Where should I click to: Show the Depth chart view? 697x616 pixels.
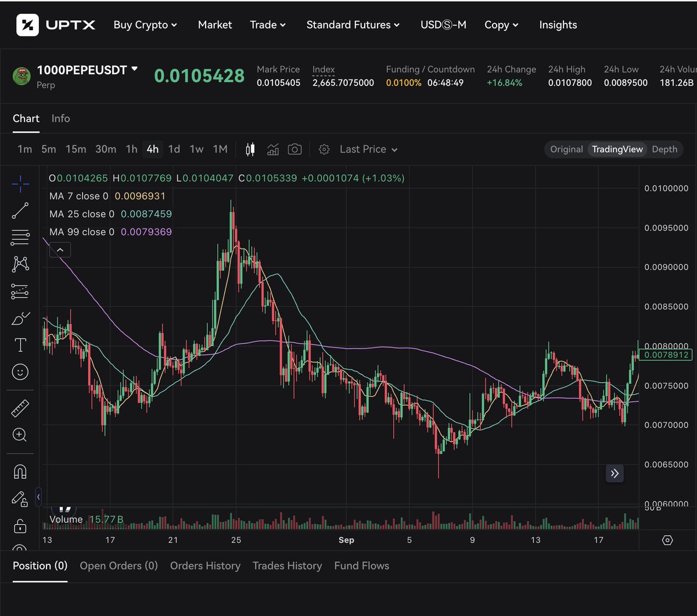(664, 149)
